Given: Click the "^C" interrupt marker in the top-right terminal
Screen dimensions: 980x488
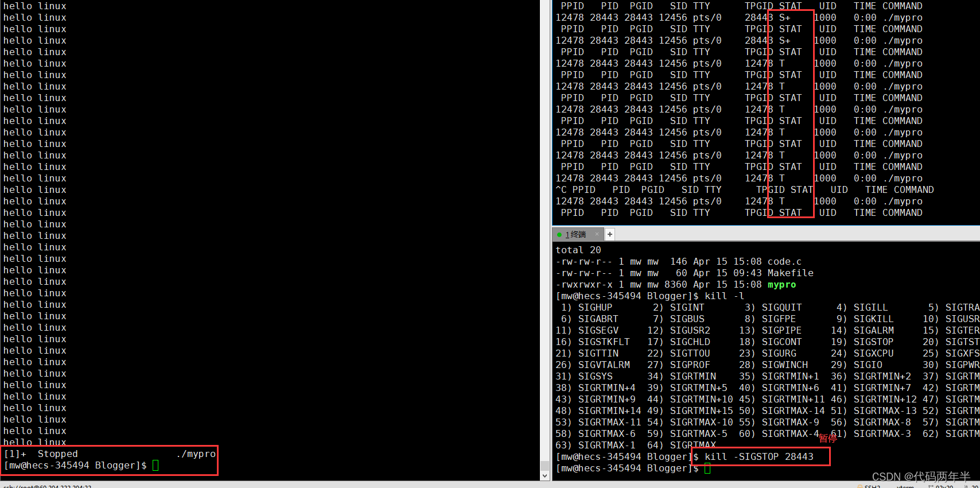Looking at the screenshot, I should coord(561,190).
